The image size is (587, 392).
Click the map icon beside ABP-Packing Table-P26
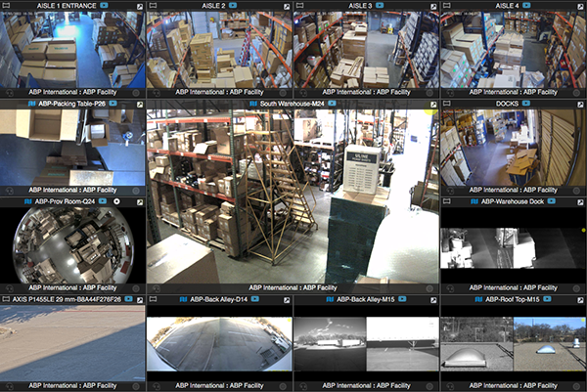pos(31,103)
